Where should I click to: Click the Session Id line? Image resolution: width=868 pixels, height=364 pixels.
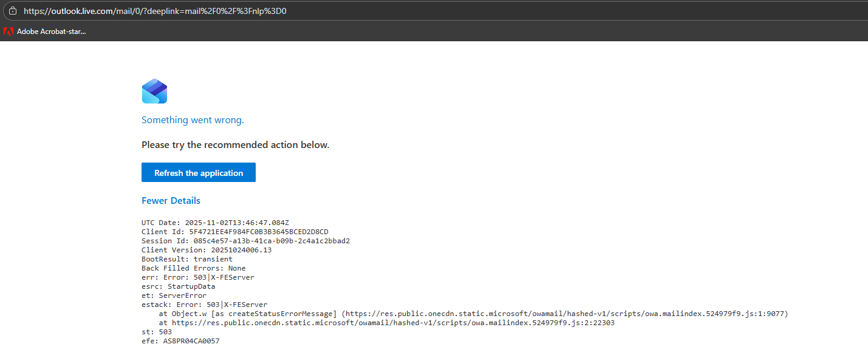point(245,241)
